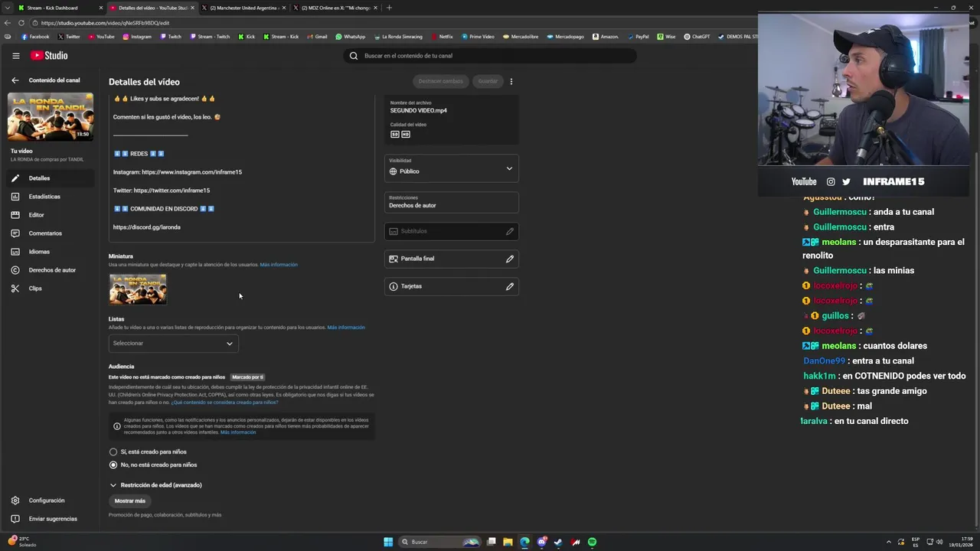Viewport: 980px width, 551px height.
Task: Open Configuración gear in the sidebar
Action: click(15, 500)
